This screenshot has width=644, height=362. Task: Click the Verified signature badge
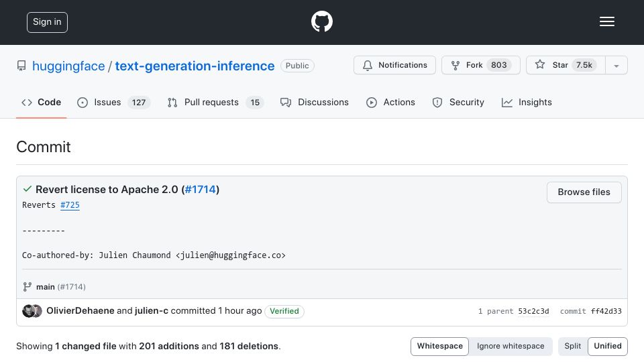pos(284,311)
